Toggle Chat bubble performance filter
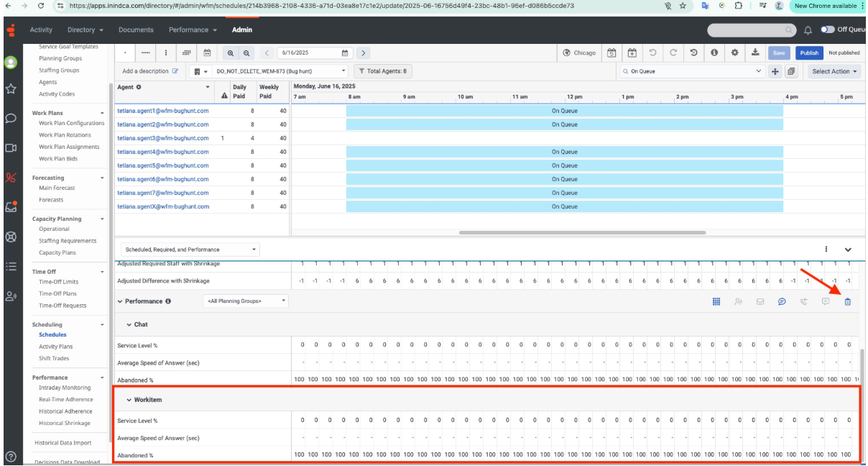The image size is (868, 466). tap(782, 301)
